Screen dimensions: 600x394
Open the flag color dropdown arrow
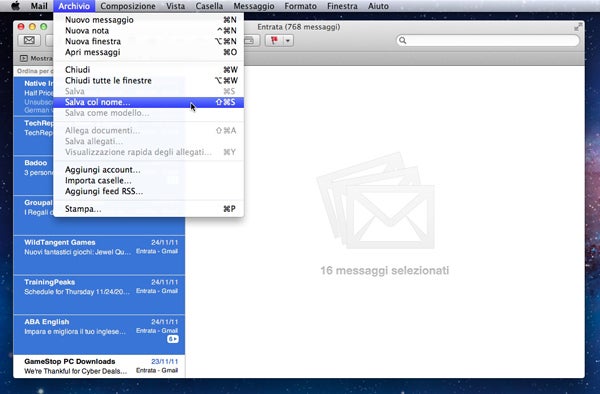point(288,40)
